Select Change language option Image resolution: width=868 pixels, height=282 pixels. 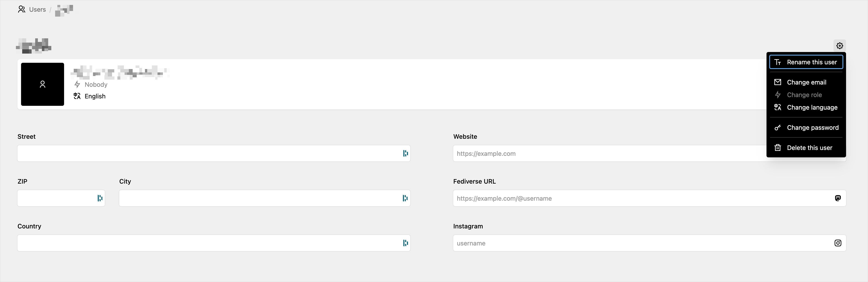pyautogui.click(x=806, y=107)
